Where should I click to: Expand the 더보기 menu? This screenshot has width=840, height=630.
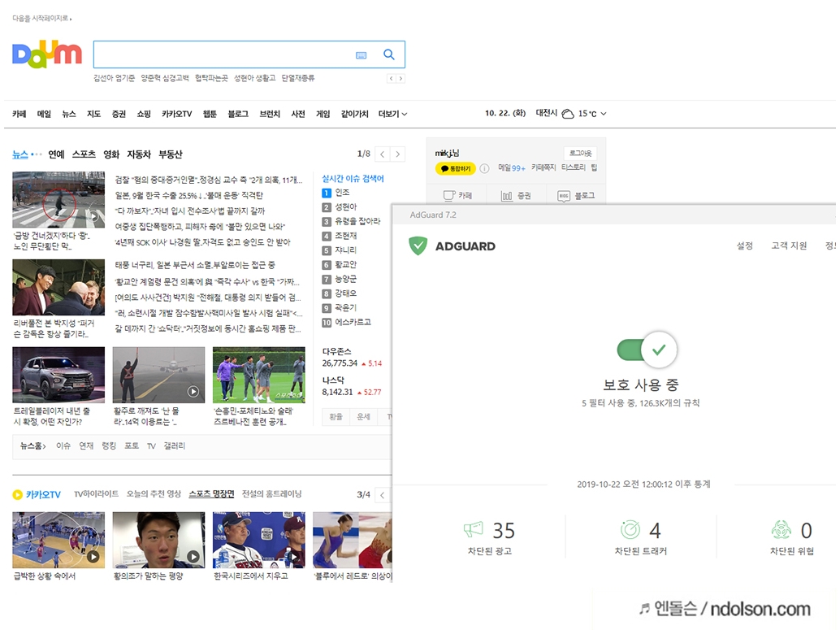point(392,114)
